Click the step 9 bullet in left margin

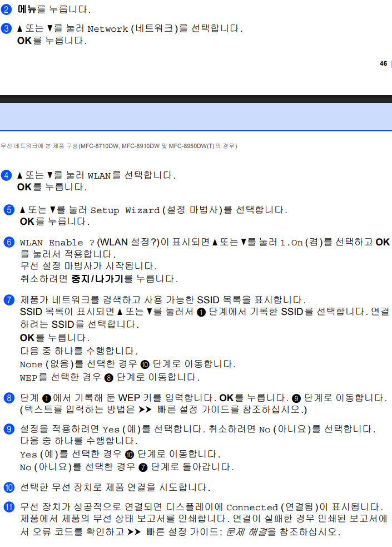[8, 429]
